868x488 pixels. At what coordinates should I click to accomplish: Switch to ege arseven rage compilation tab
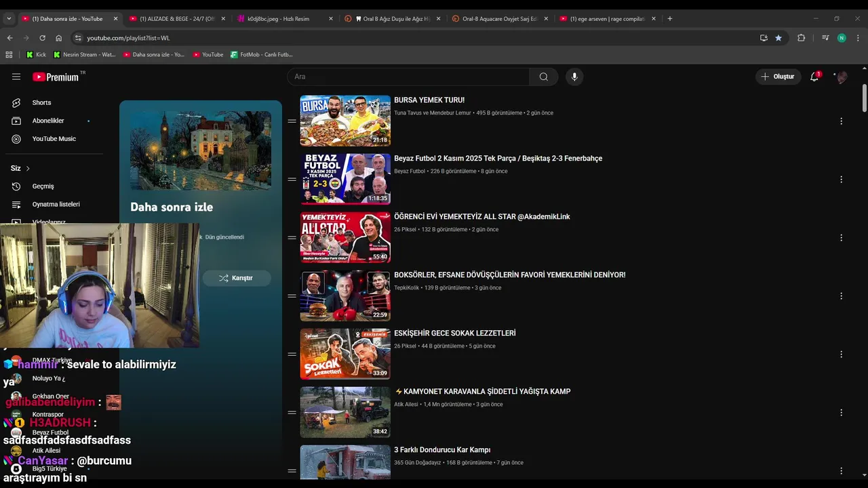pyautogui.click(x=607, y=19)
